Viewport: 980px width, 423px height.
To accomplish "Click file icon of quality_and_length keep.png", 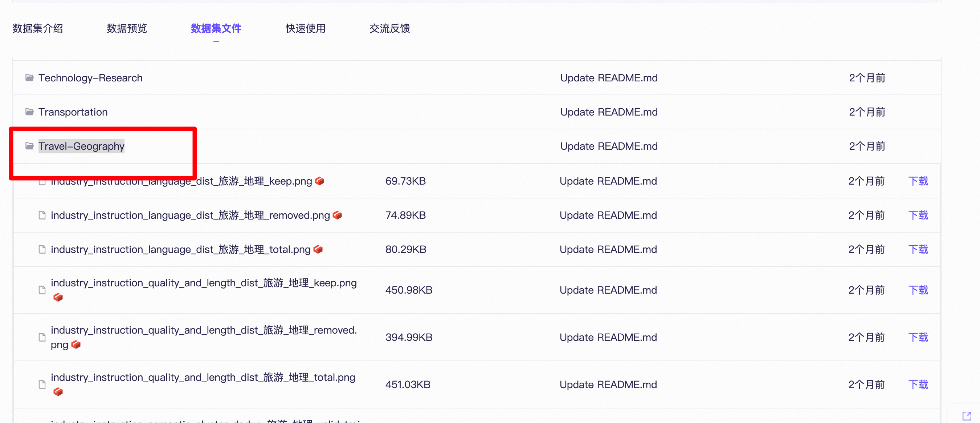I will [x=42, y=290].
